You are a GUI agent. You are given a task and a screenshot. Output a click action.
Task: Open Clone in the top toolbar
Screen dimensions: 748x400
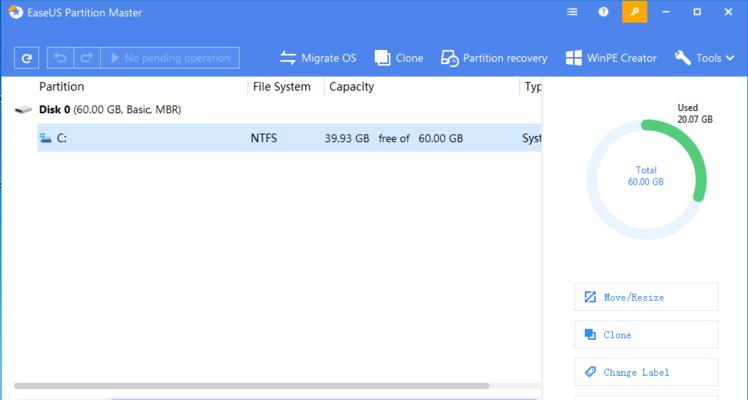coord(399,58)
